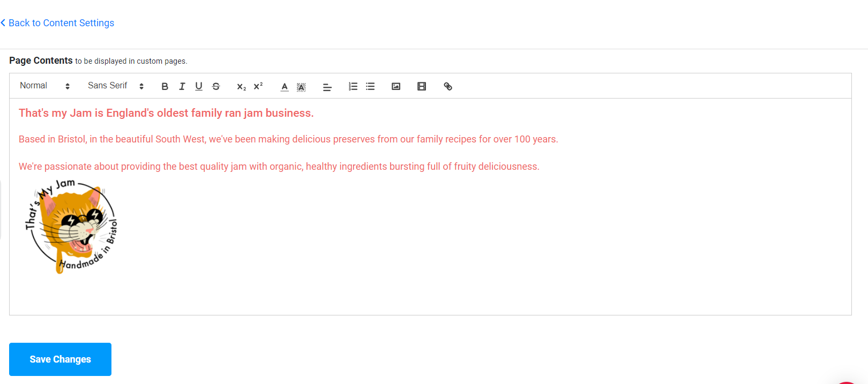This screenshot has height=384, width=868.
Task: Go back to Content Settings
Action: click(x=57, y=23)
